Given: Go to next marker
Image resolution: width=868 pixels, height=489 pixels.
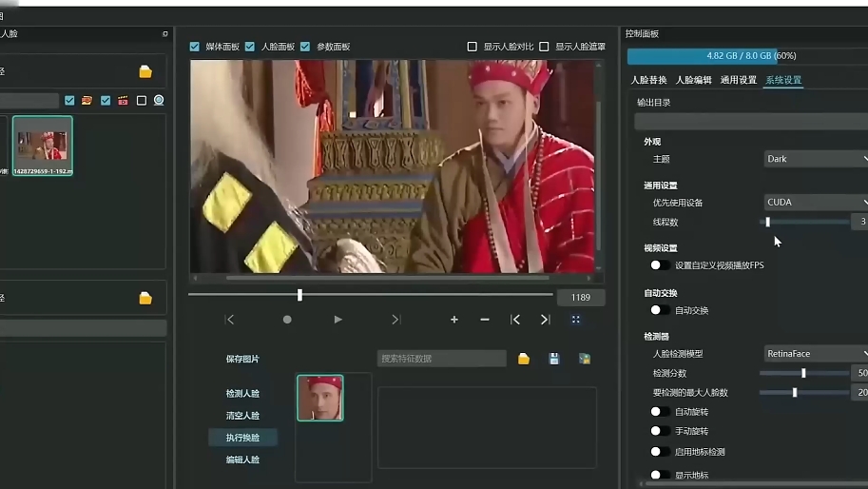Looking at the screenshot, I should 546,320.
